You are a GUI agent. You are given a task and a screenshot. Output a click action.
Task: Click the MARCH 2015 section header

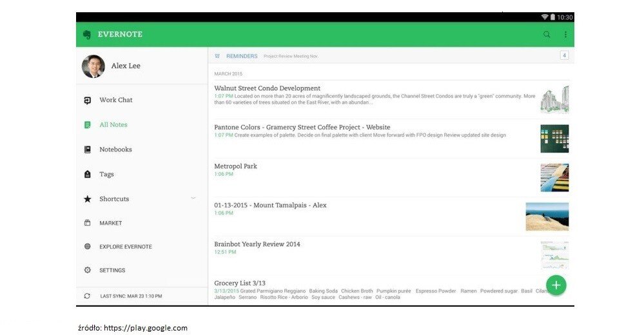pyautogui.click(x=228, y=74)
